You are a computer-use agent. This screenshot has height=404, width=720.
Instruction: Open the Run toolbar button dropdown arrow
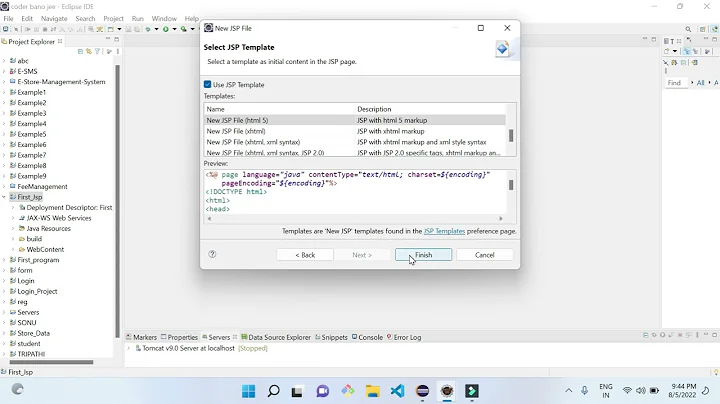pyautogui.click(x=174, y=29)
